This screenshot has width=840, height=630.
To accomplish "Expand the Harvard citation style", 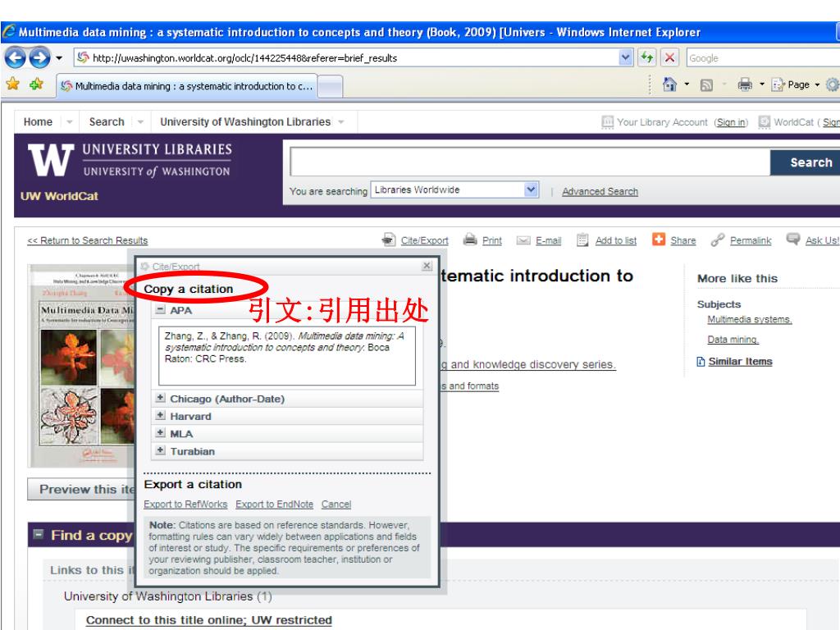I will click(x=160, y=416).
